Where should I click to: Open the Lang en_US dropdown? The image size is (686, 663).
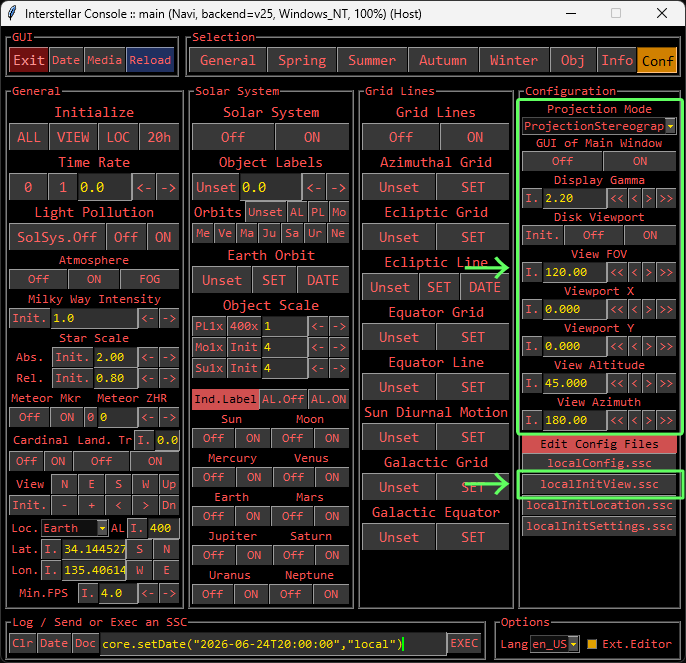[x=574, y=644]
